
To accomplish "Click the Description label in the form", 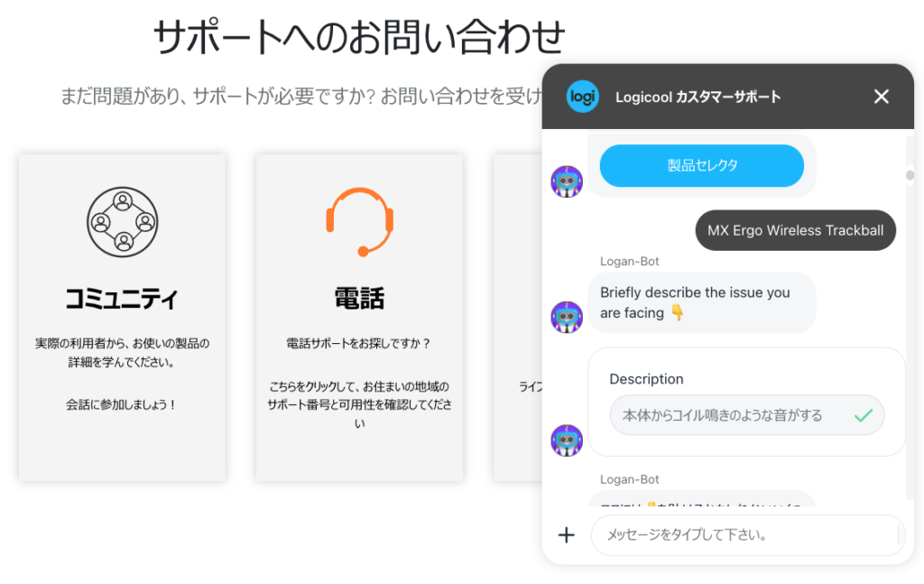I will pyautogui.click(x=646, y=379).
